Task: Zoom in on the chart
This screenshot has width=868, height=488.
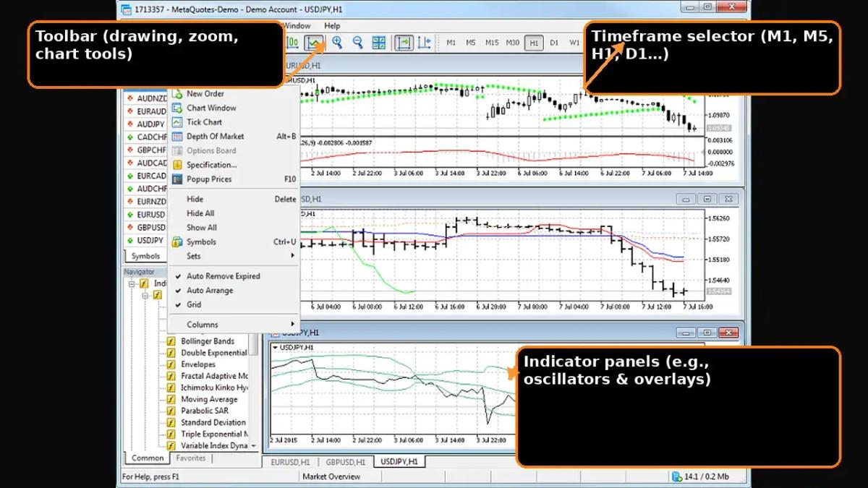Action: click(337, 43)
